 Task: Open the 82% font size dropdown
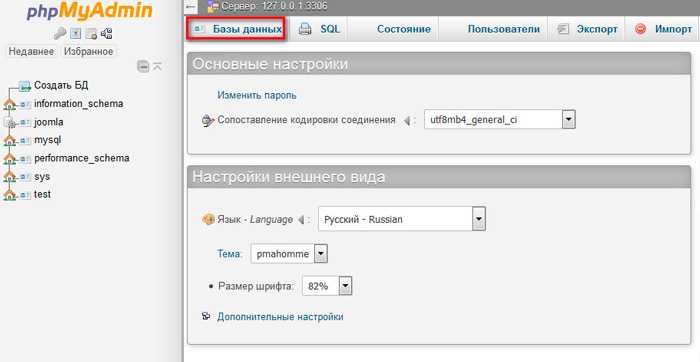[x=327, y=286]
